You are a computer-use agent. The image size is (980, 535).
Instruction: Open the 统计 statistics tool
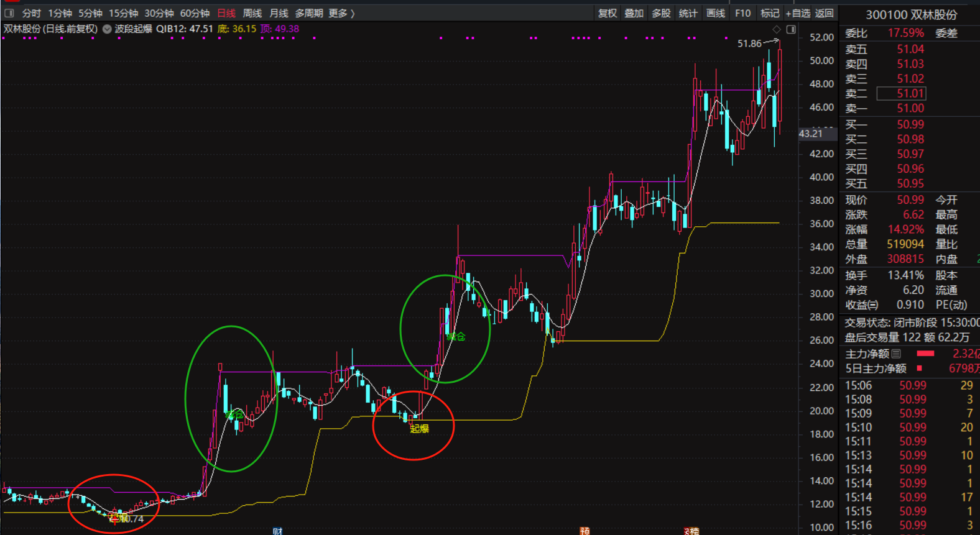[x=688, y=13]
